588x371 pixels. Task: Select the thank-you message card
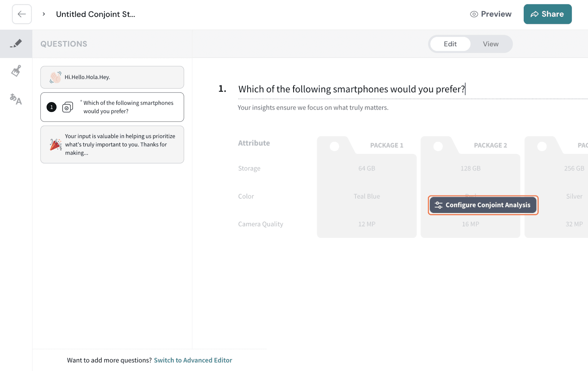[112, 145]
